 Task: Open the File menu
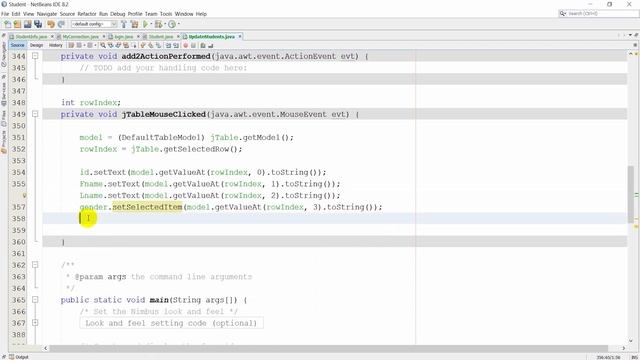5,14
